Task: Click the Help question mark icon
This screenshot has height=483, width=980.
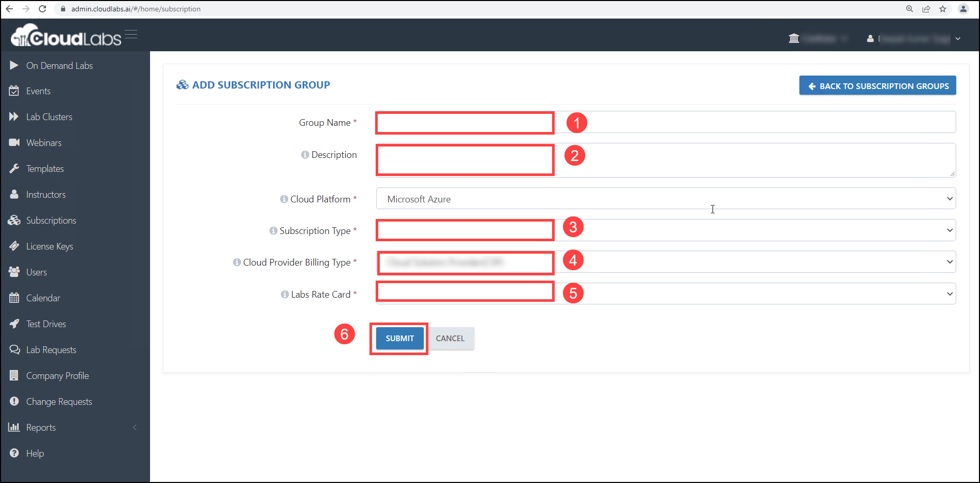Action: pos(14,453)
